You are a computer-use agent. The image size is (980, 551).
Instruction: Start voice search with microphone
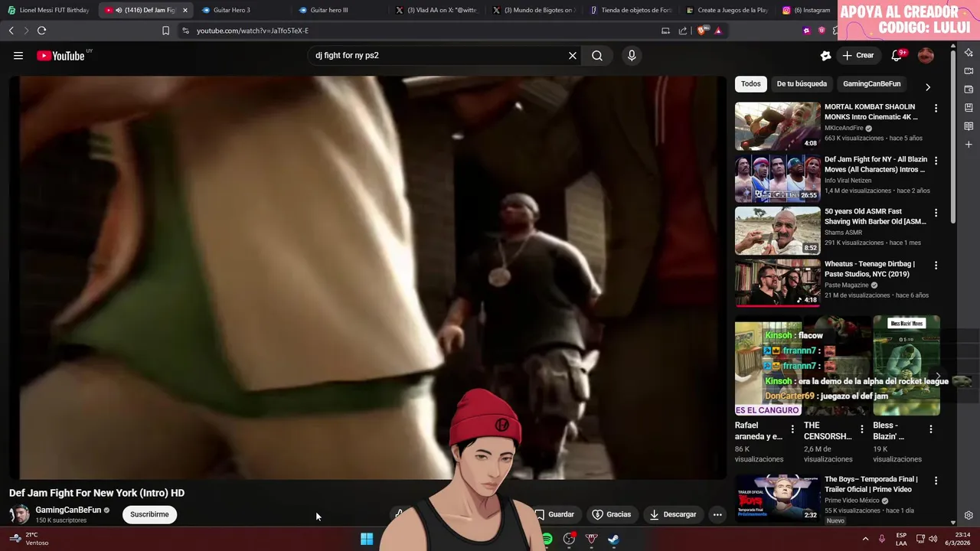pyautogui.click(x=632, y=55)
